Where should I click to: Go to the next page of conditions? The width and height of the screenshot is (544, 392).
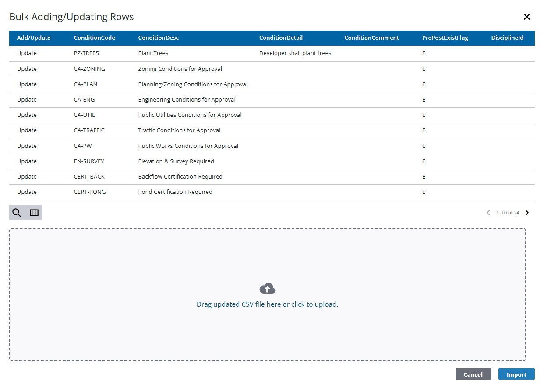pyautogui.click(x=527, y=212)
